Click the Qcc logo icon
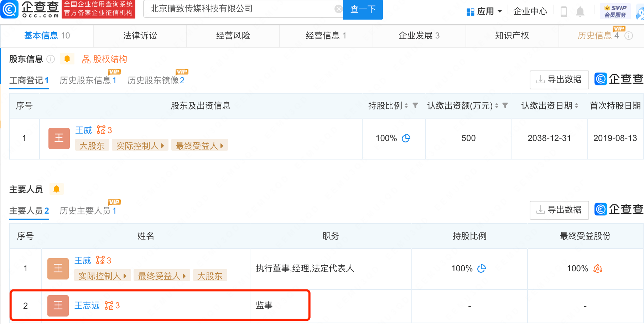 point(9,9)
